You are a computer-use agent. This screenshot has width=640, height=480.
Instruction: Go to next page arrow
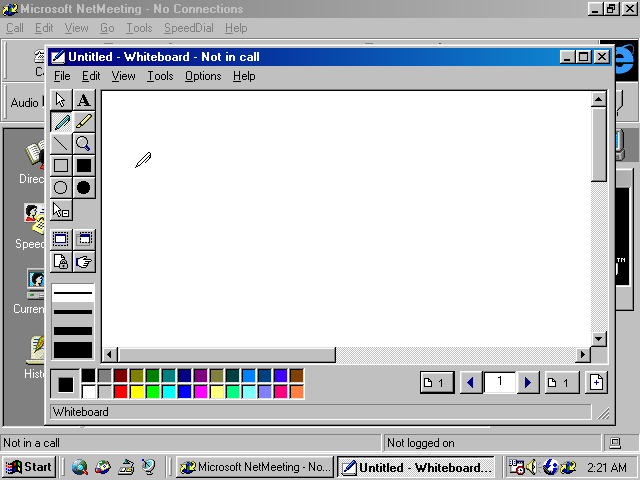pos(528,382)
